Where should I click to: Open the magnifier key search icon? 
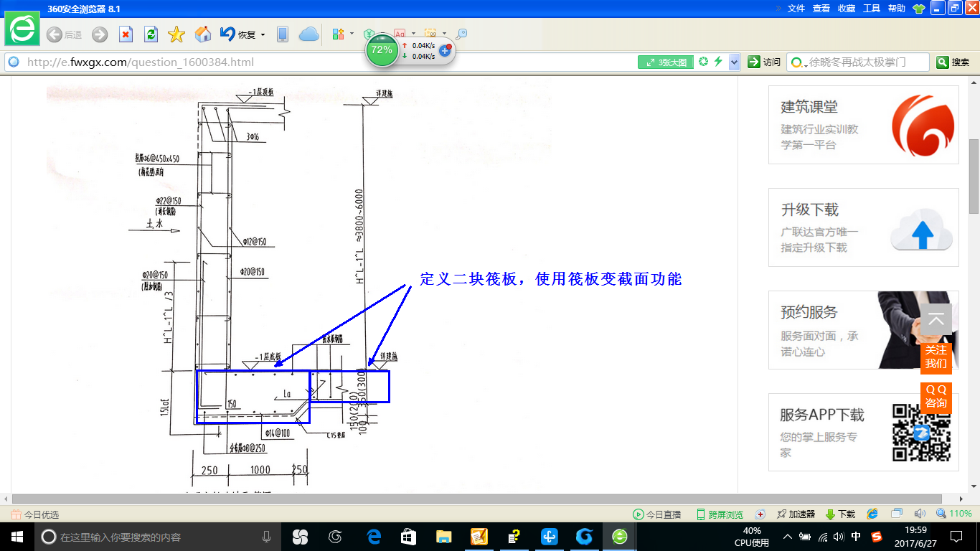(x=462, y=34)
